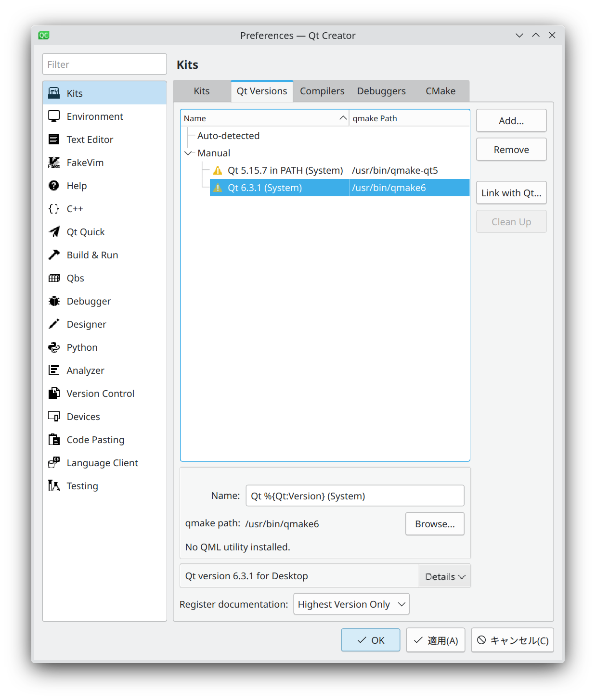Click the Devices icon
This screenshot has width=596, height=700.
coord(54,416)
